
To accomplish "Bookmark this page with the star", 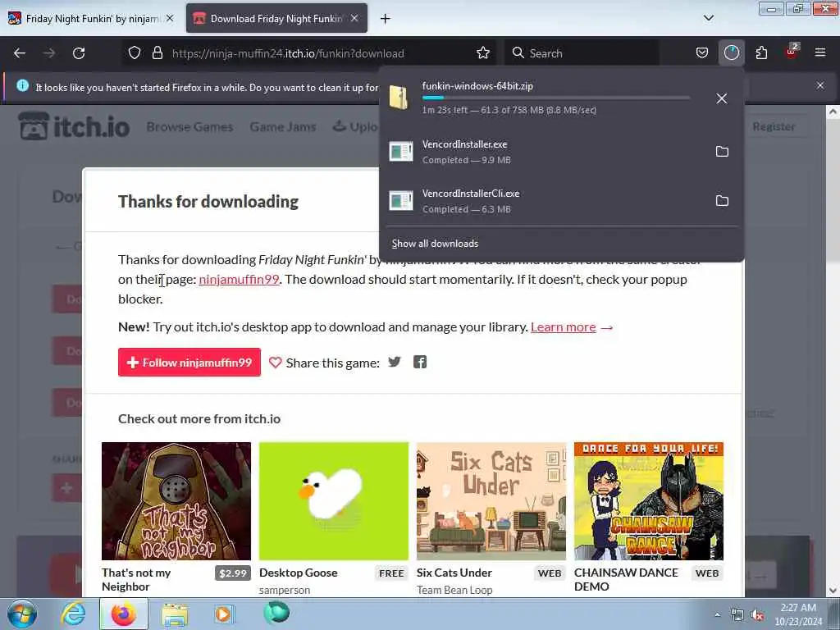I will (483, 53).
